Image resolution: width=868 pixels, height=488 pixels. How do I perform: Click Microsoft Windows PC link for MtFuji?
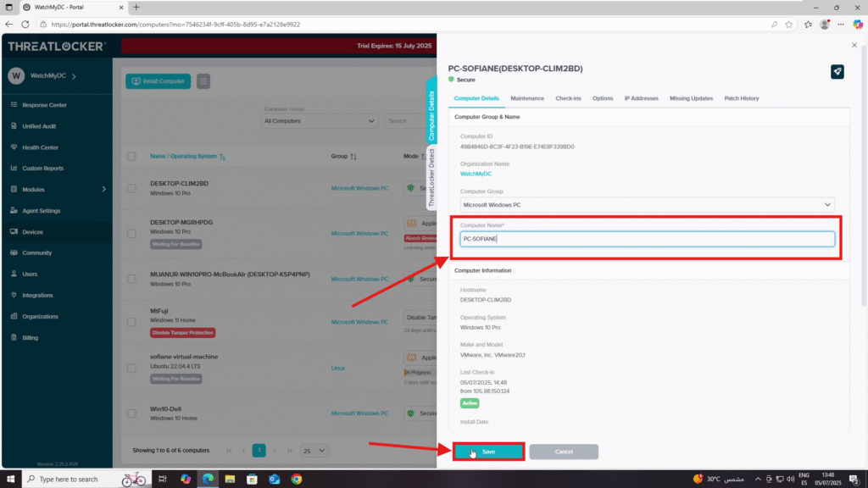pos(359,322)
